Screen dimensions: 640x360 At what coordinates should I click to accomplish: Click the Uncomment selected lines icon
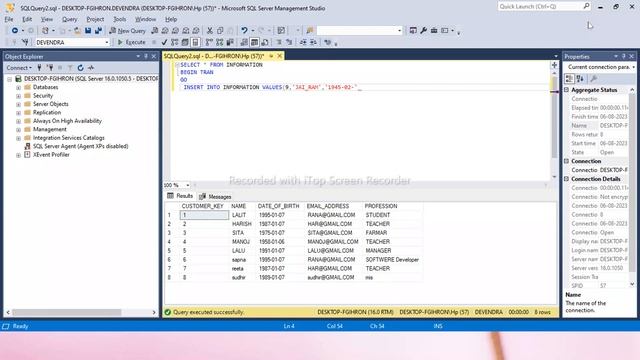(289, 42)
